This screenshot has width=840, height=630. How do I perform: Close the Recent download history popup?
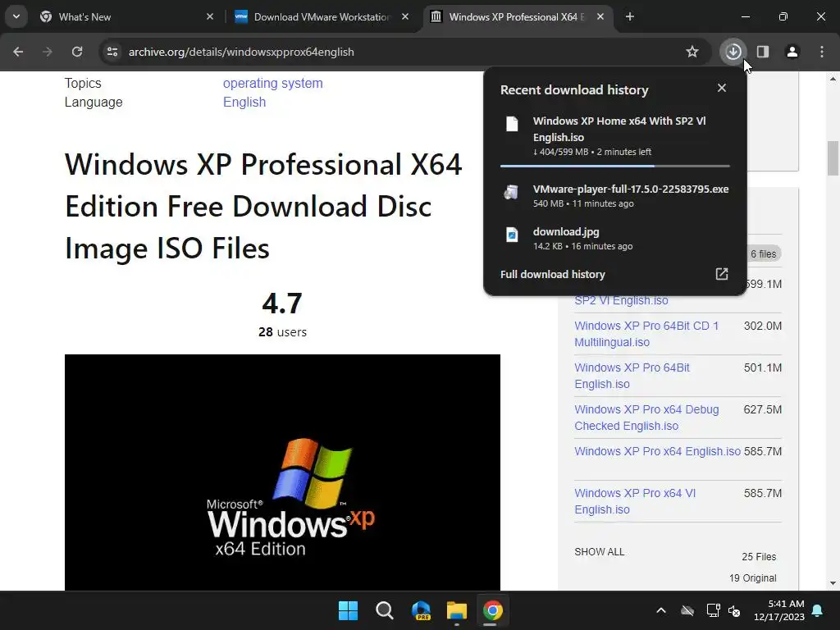click(x=722, y=88)
